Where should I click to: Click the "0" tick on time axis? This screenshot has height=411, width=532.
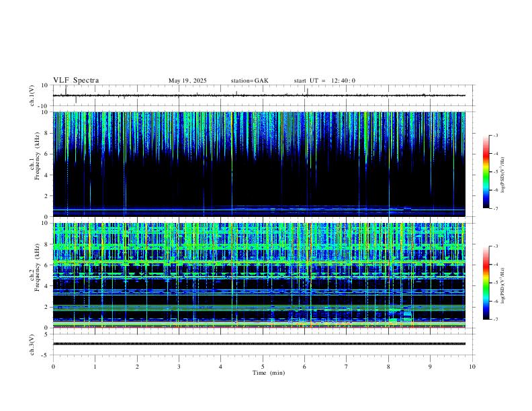point(53,367)
